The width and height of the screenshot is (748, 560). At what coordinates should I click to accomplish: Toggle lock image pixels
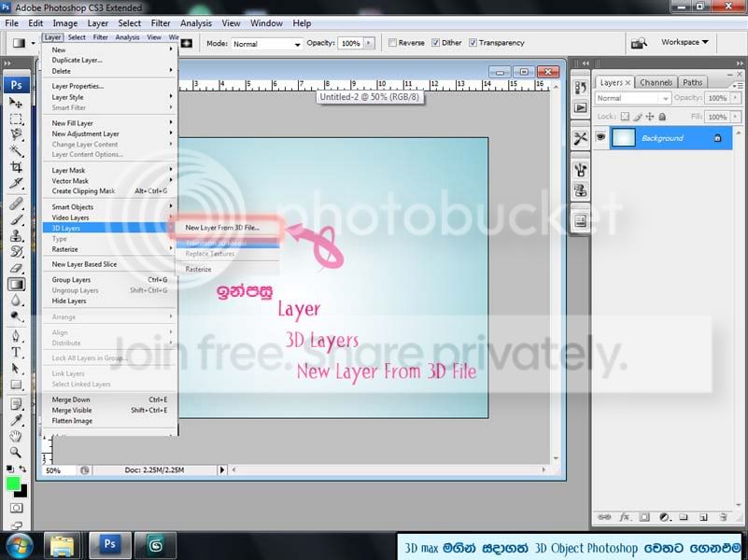(x=638, y=117)
